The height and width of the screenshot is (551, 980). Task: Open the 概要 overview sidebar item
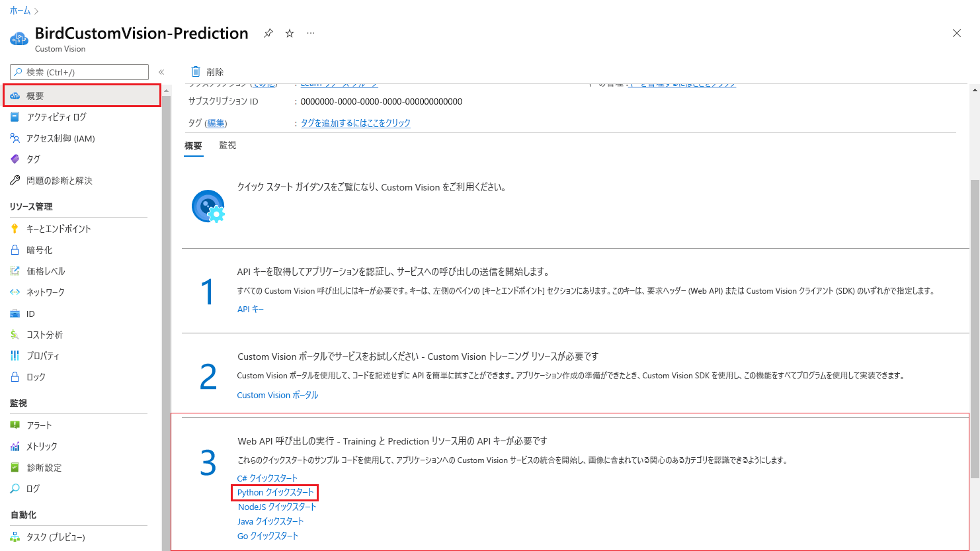click(82, 96)
